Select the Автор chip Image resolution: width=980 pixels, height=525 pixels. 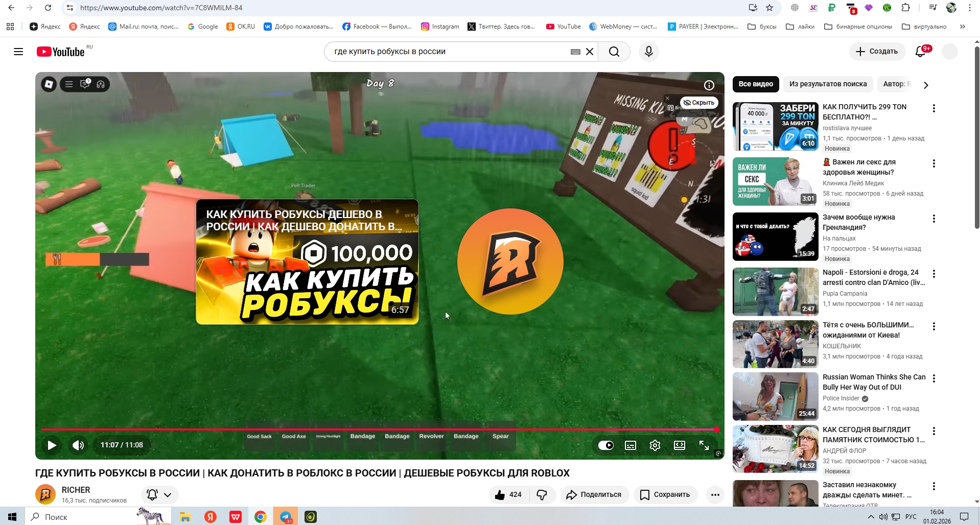896,84
